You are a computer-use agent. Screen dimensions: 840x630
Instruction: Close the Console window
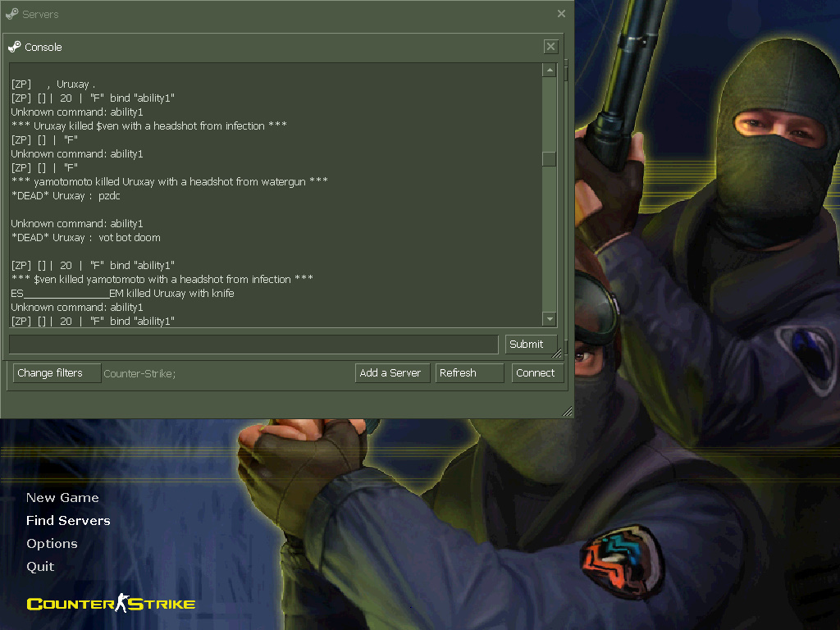551,47
